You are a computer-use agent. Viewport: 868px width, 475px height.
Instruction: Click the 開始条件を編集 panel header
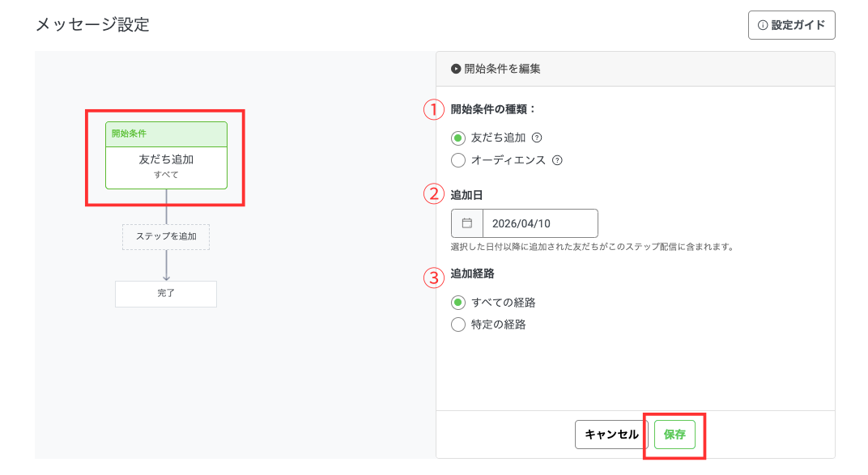[635, 70]
